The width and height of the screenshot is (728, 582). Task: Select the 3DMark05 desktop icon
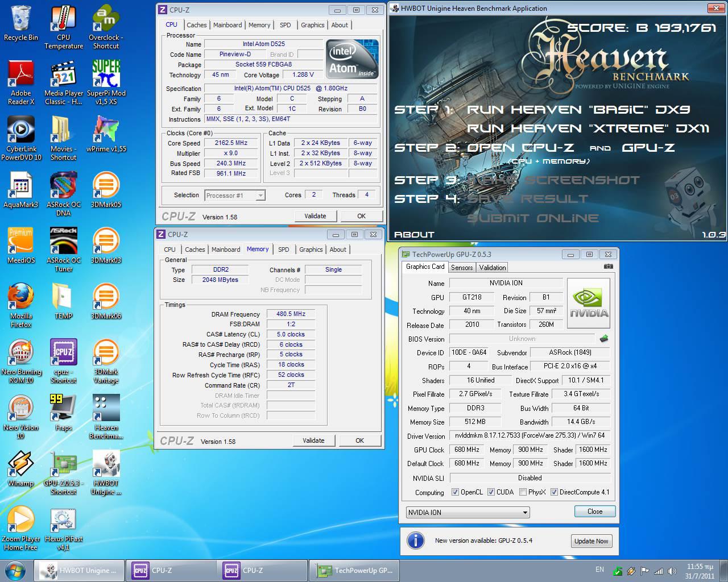[x=106, y=190]
